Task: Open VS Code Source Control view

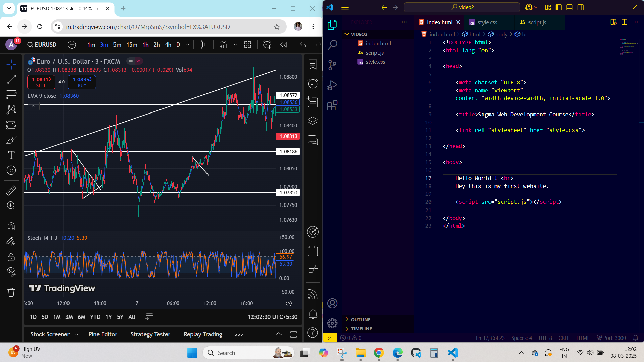Action: click(x=332, y=65)
